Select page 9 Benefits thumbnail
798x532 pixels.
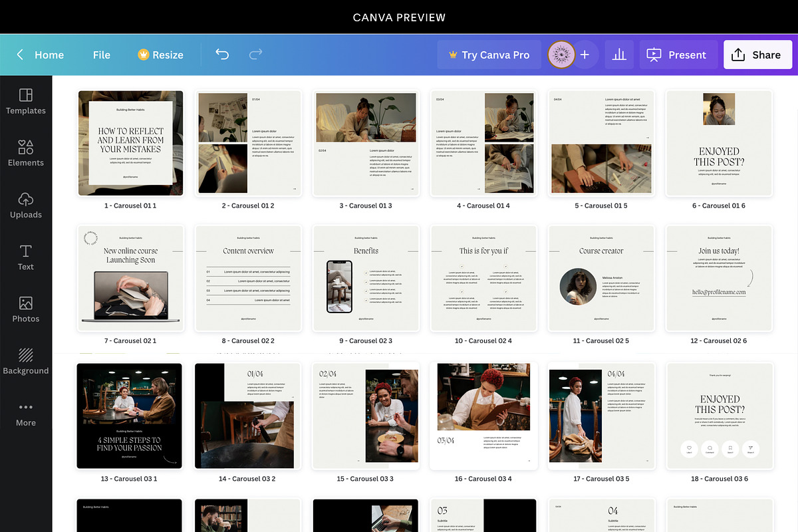tap(366, 278)
